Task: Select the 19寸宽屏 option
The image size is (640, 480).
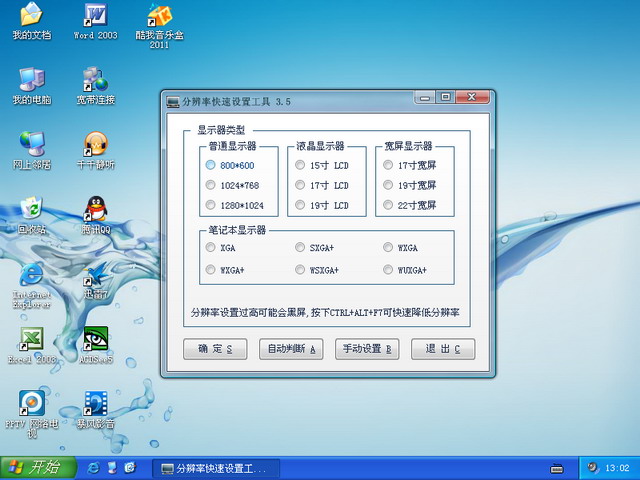Action: point(410,185)
